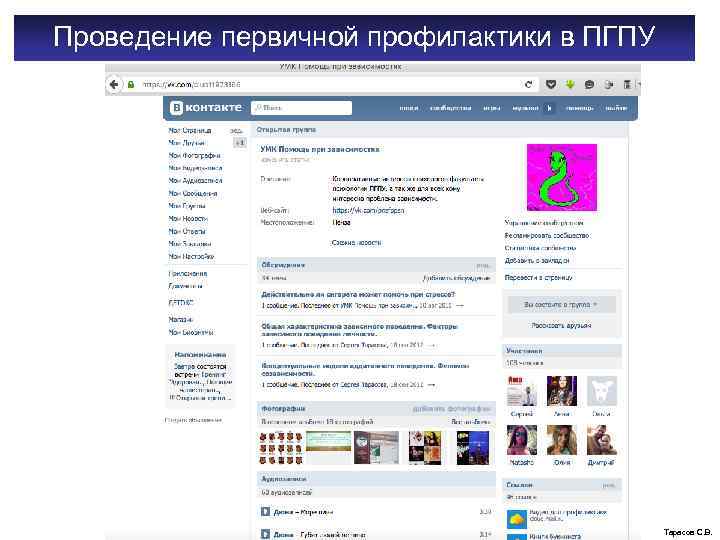Open the 'Аудиозаписи' section header
Viewport: 720px width, 540px height.
click(376, 478)
